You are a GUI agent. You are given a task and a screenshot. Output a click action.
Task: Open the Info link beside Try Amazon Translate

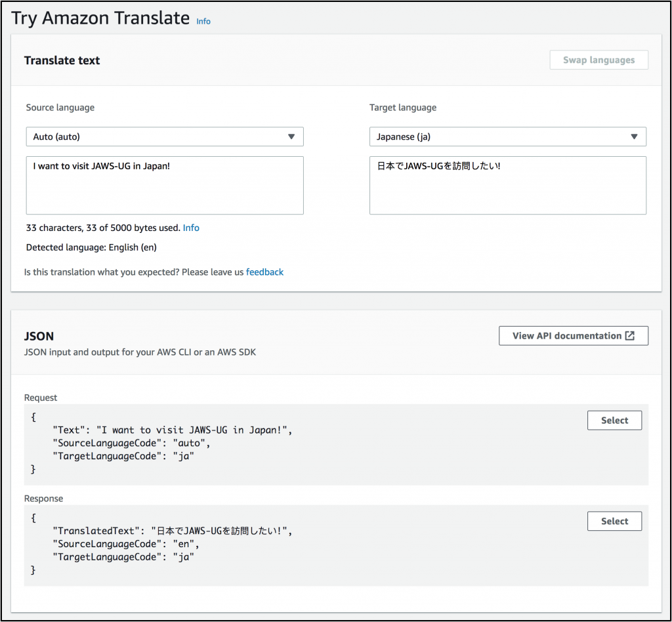[x=203, y=21]
